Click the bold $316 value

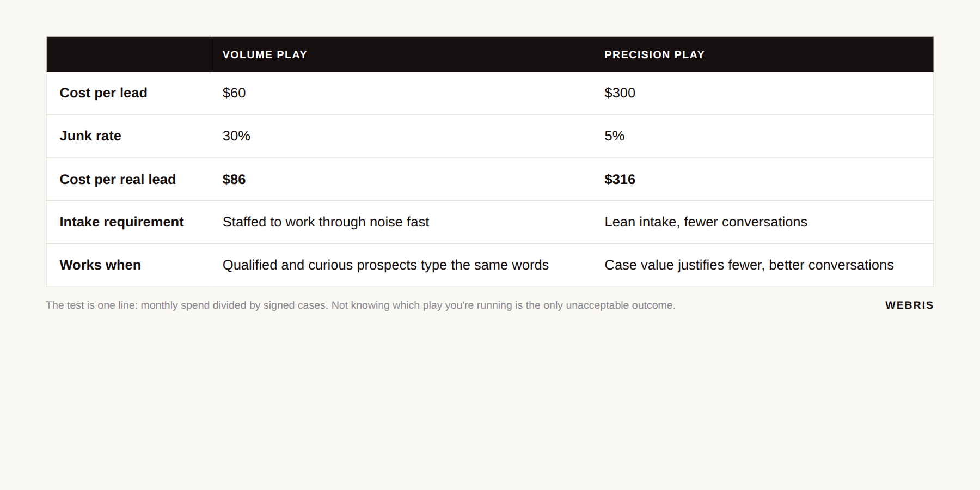tap(620, 179)
